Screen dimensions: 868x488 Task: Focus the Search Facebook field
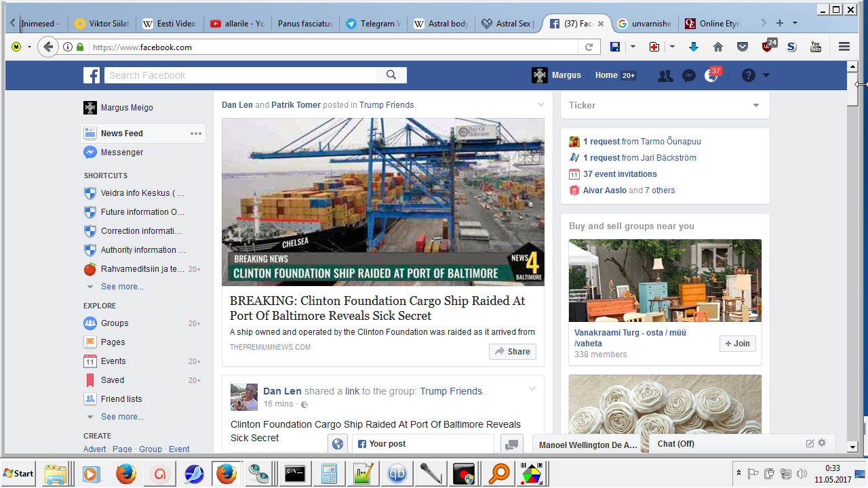point(241,75)
